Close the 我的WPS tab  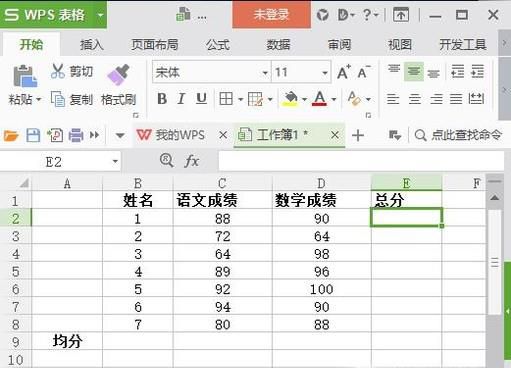tap(223, 135)
